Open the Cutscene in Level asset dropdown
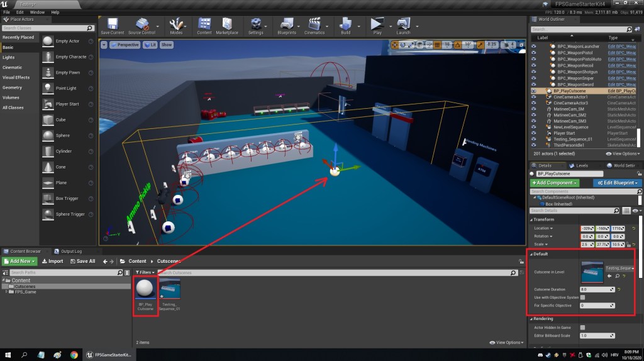 [x=619, y=268]
